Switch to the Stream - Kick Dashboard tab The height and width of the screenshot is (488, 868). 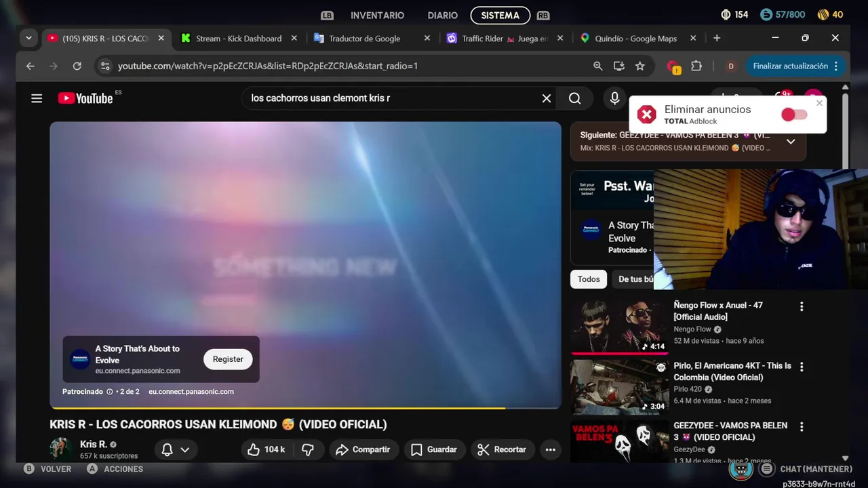(x=239, y=39)
